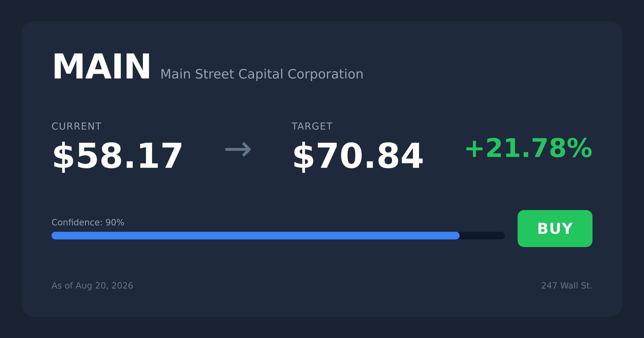644x338 pixels.
Task: Select the $70.84 target price
Action: (357, 156)
